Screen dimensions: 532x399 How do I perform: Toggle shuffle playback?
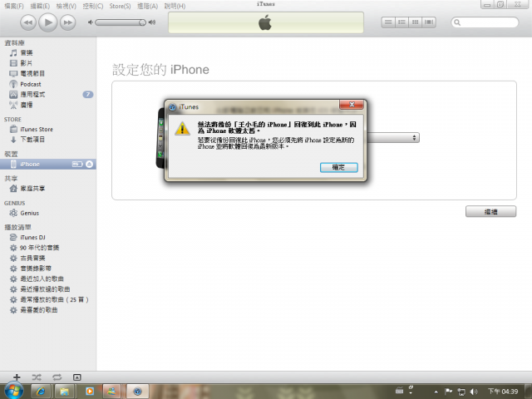(37, 377)
